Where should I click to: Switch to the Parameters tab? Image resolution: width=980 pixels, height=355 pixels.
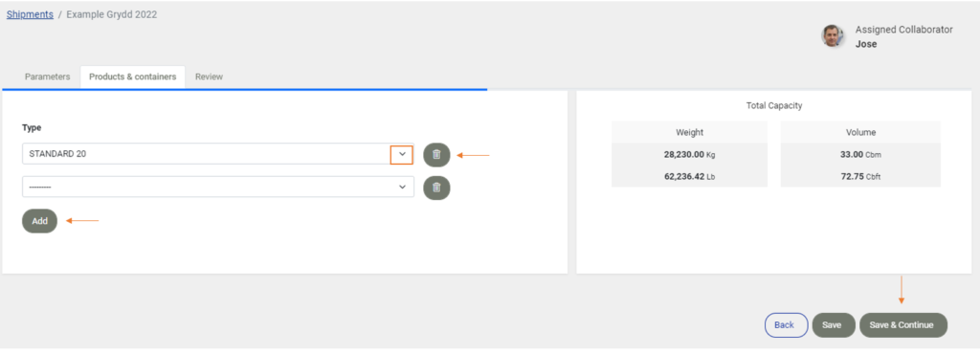(48, 77)
